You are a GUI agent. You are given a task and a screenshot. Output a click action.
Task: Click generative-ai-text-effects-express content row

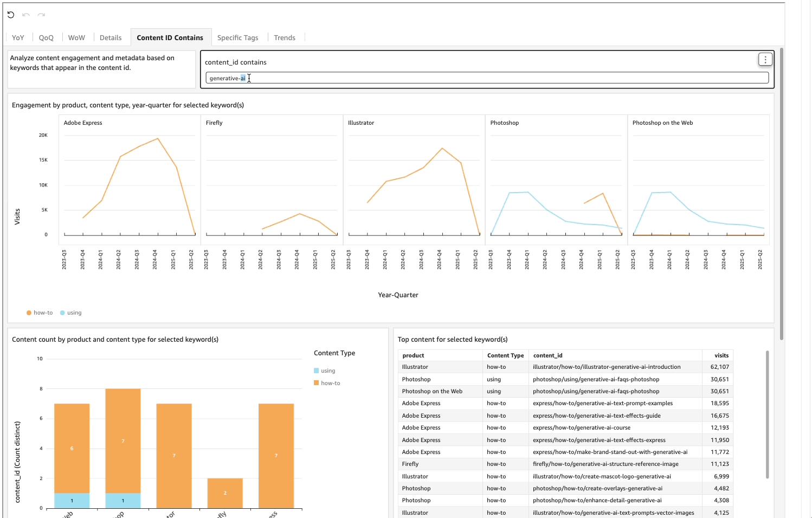[599, 440]
